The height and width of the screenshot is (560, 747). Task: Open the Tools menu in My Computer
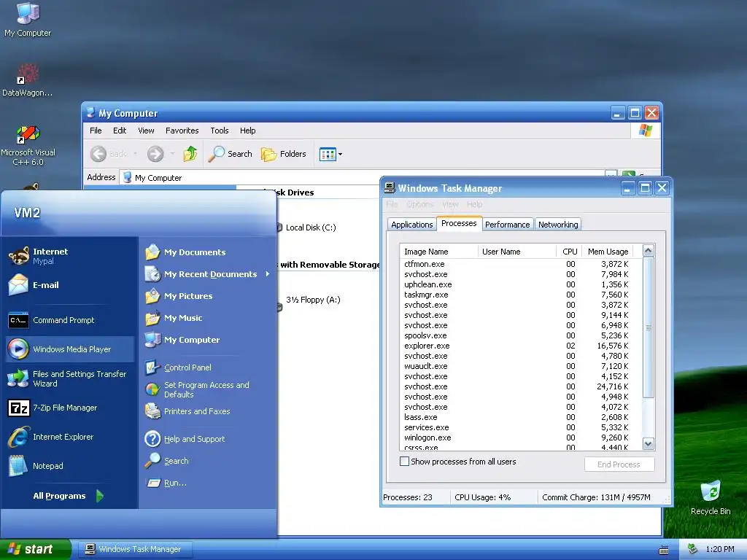pos(220,131)
